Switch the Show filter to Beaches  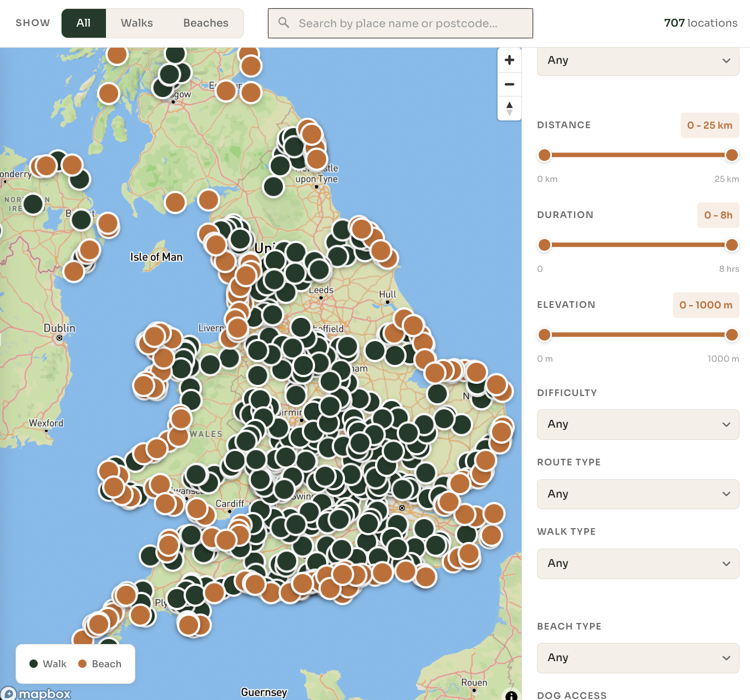tap(205, 23)
